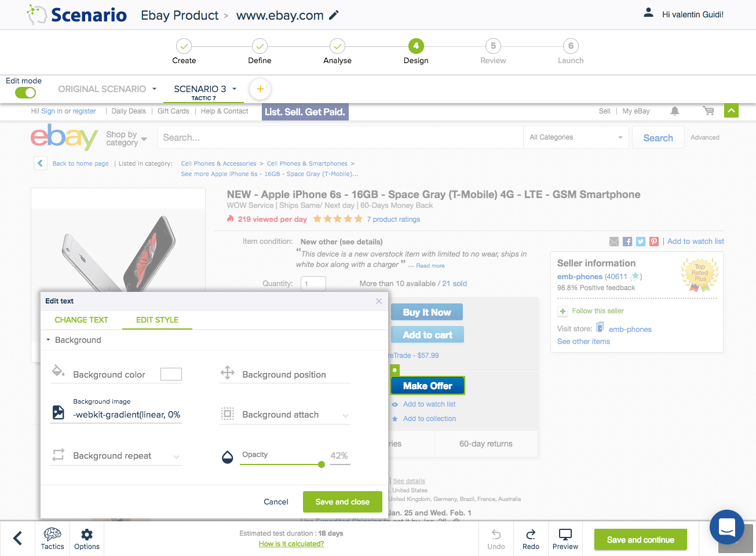Toggle the Edit mode switch
Screen dimensions: 756x556
point(25,93)
